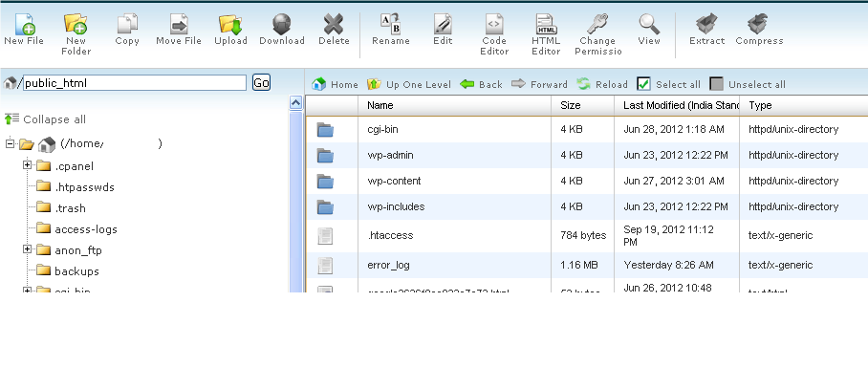Screen dimensions: 868x367
Task: Click the New Folder toolbar icon
Action: (76, 24)
